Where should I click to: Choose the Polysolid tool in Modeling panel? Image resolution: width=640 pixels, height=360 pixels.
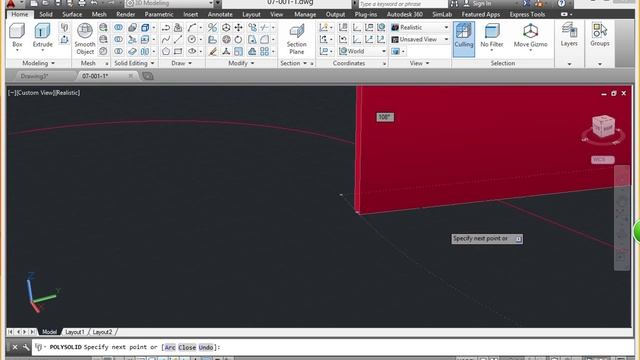pyautogui.click(x=64, y=27)
